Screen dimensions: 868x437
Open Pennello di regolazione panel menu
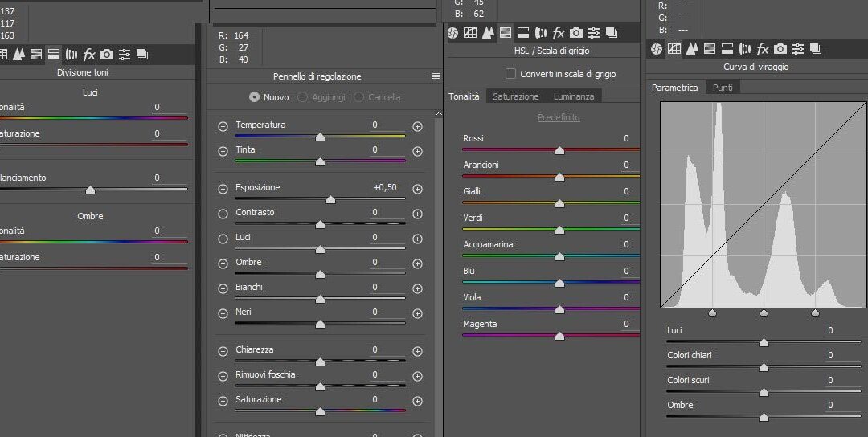click(x=436, y=76)
